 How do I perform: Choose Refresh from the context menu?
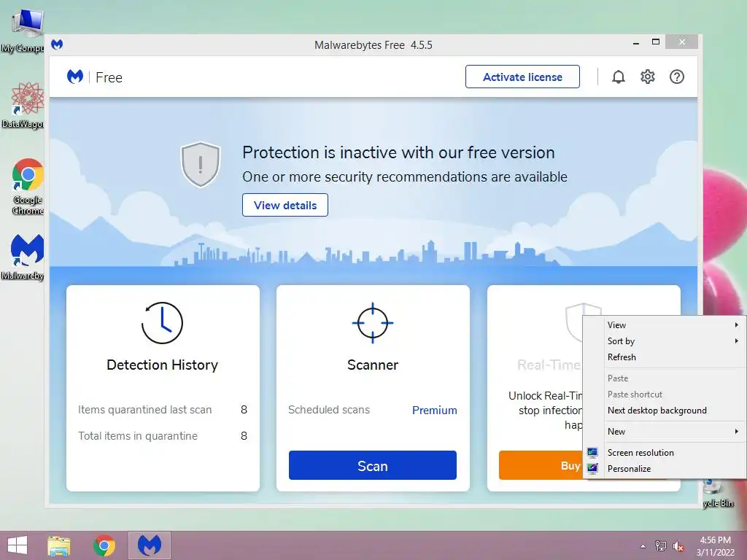coord(665,357)
